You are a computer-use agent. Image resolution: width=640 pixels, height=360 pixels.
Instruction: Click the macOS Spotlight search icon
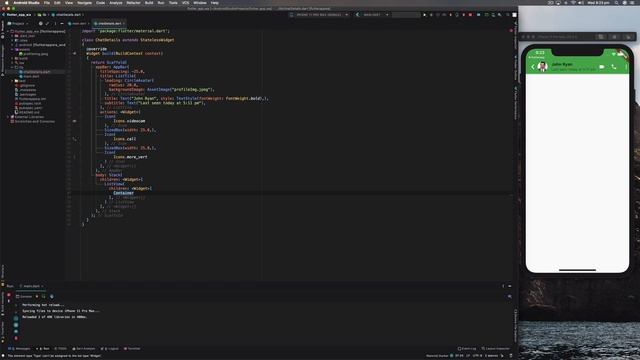pos(616,2)
